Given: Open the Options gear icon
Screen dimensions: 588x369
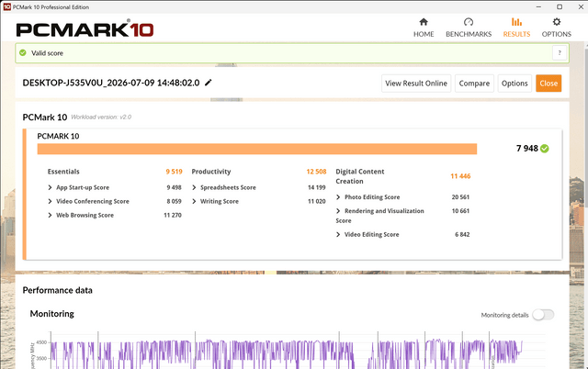Looking at the screenshot, I should click(x=557, y=22).
